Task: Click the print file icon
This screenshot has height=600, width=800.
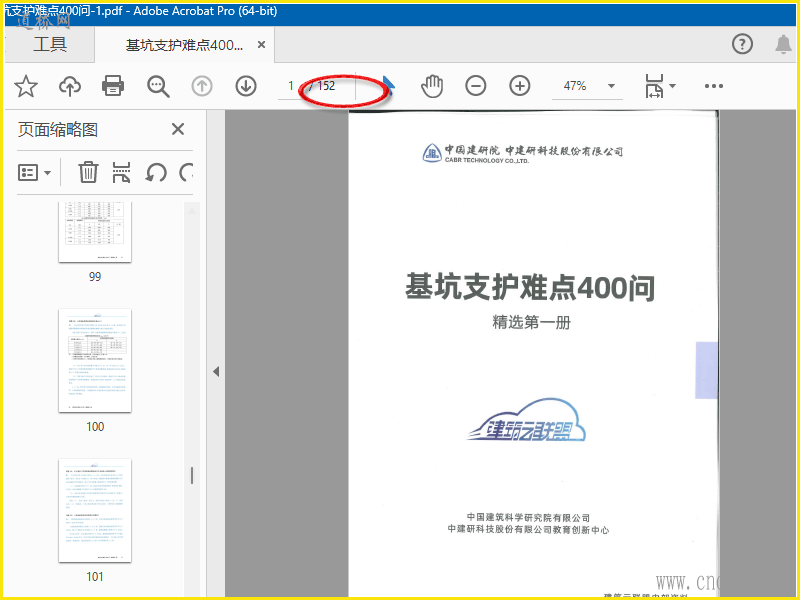Action: pyautogui.click(x=113, y=86)
